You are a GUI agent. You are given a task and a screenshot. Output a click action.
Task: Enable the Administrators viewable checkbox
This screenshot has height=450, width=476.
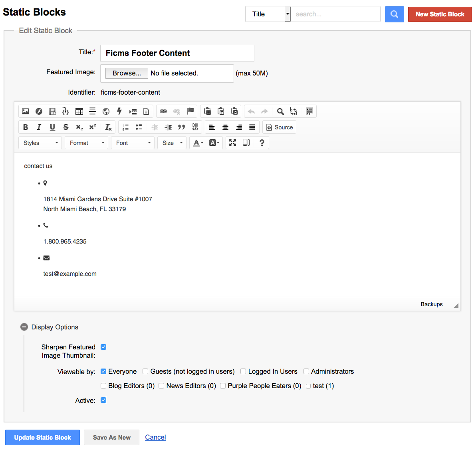[306, 371]
